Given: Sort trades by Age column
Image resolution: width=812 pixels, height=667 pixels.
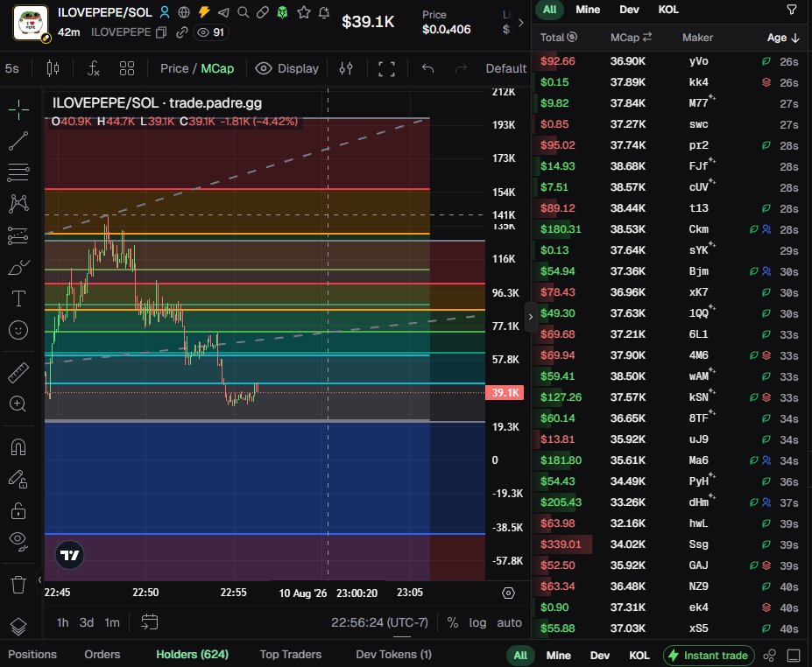Looking at the screenshot, I should click(783, 38).
